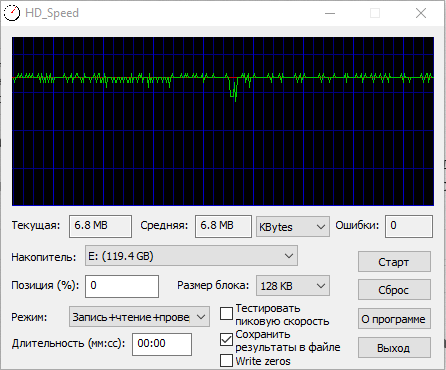
Task: Open the О программе about dialog
Action: tap(394, 319)
